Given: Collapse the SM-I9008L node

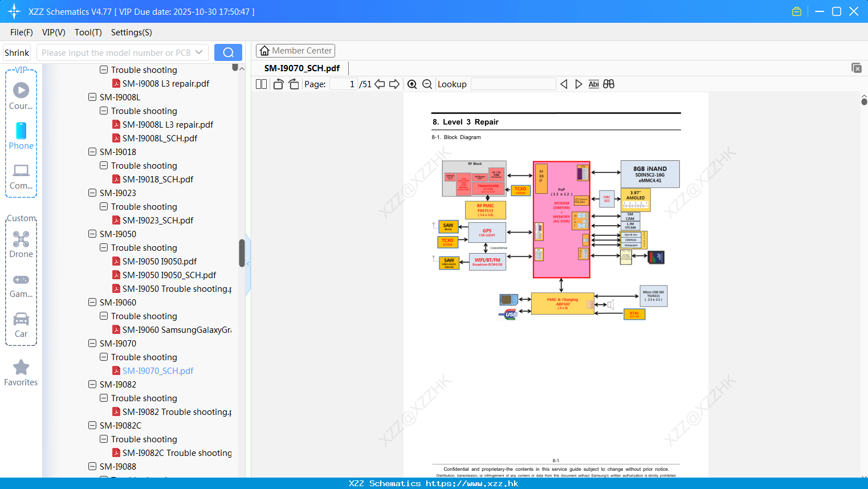Looking at the screenshot, I should click(x=92, y=97).
